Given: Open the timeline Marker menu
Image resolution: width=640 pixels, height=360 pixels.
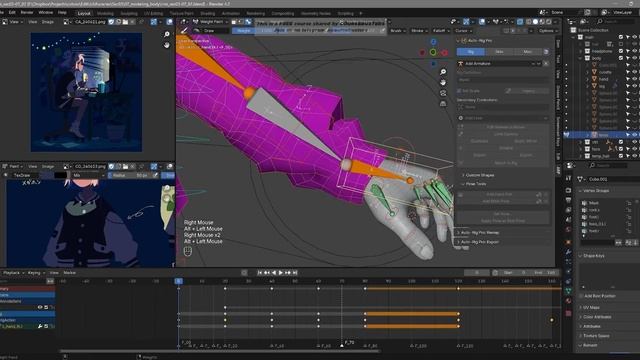Looking at the screenshot, I should [x=69, y=273].
